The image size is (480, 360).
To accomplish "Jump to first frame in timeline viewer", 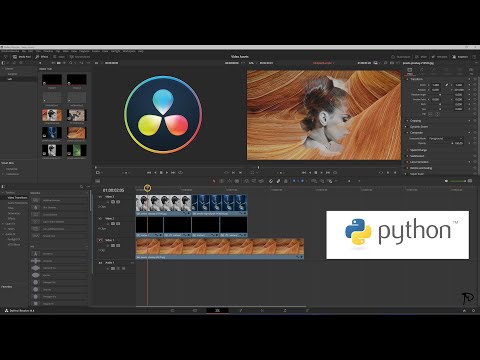I will coord(304,173).
